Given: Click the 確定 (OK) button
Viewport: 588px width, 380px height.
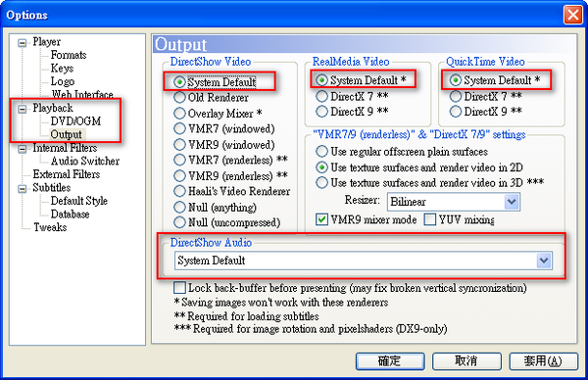Looking at the screenshot, I should pos(390,361).
